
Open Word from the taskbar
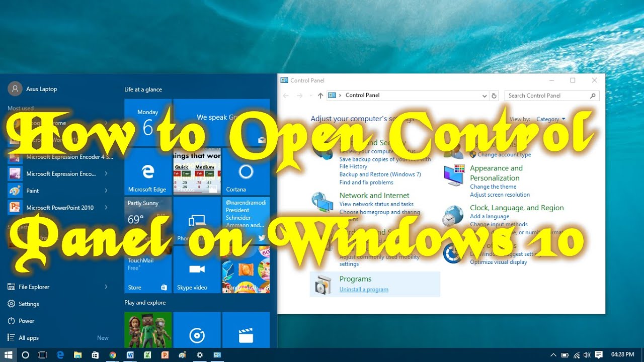point(130,355)
